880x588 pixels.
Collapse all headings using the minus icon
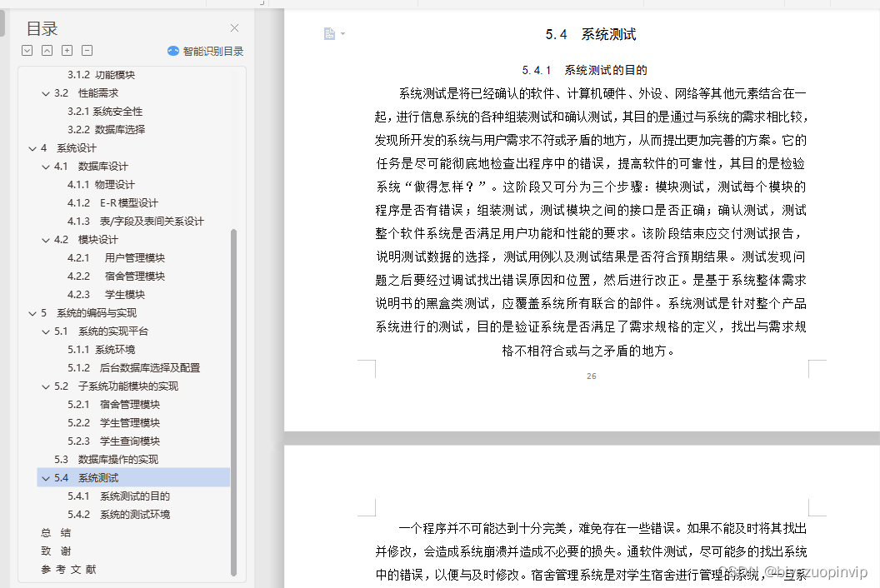click(x=87, y=50)
